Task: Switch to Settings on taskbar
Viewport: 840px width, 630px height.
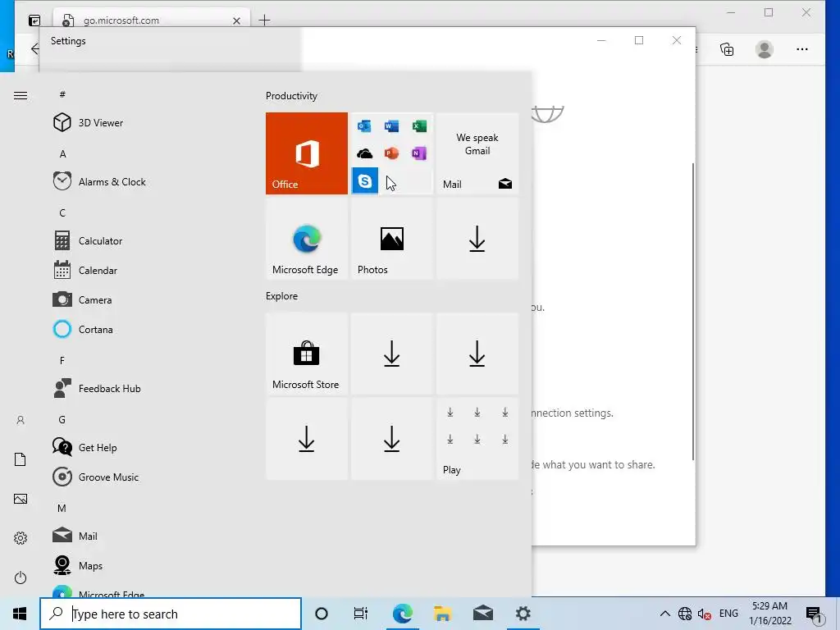Action: pyautogui.click(x=523, y=614)
